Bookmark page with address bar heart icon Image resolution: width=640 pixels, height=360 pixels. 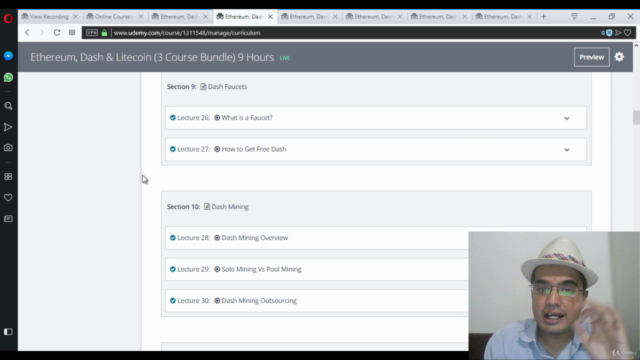[x=628, y=33]
